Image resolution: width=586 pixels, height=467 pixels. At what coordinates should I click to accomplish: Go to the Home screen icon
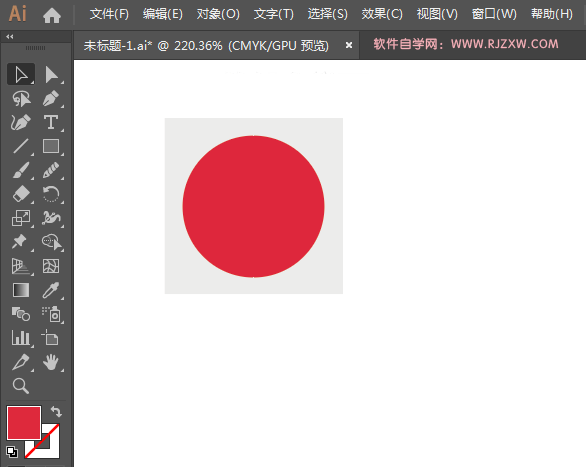coord(52,15)
